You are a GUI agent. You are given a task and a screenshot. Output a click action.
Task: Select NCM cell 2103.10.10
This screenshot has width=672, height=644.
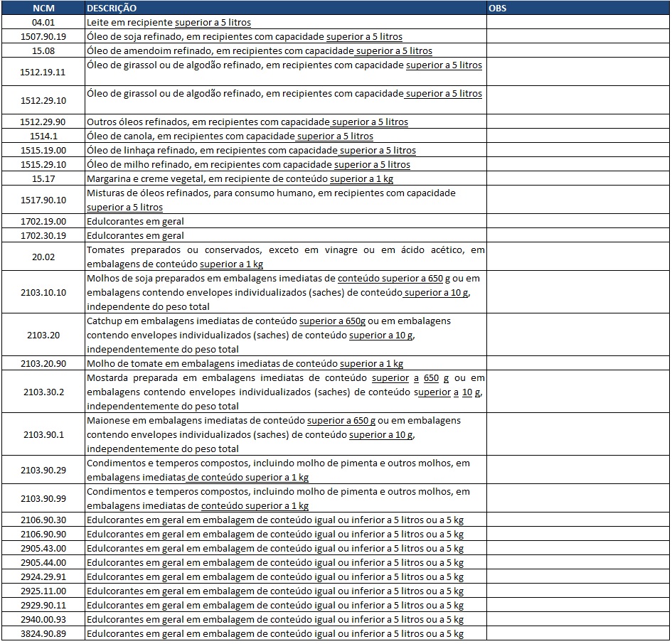pos(43,292)
